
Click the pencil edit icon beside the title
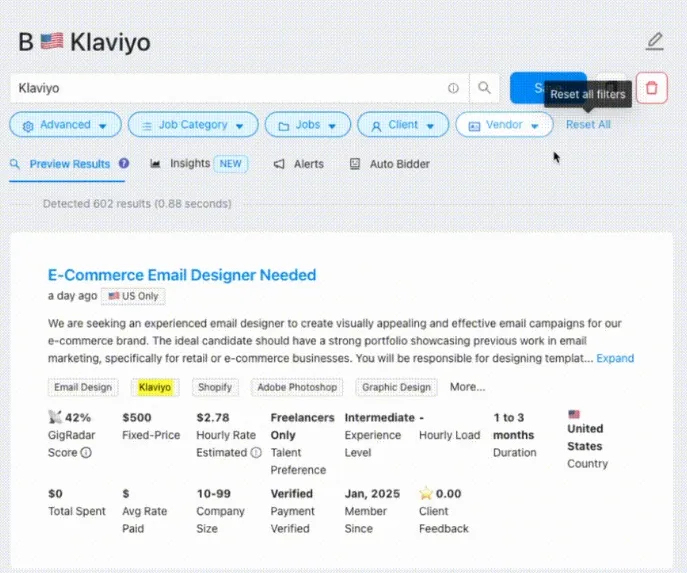[x=655, y=42]
